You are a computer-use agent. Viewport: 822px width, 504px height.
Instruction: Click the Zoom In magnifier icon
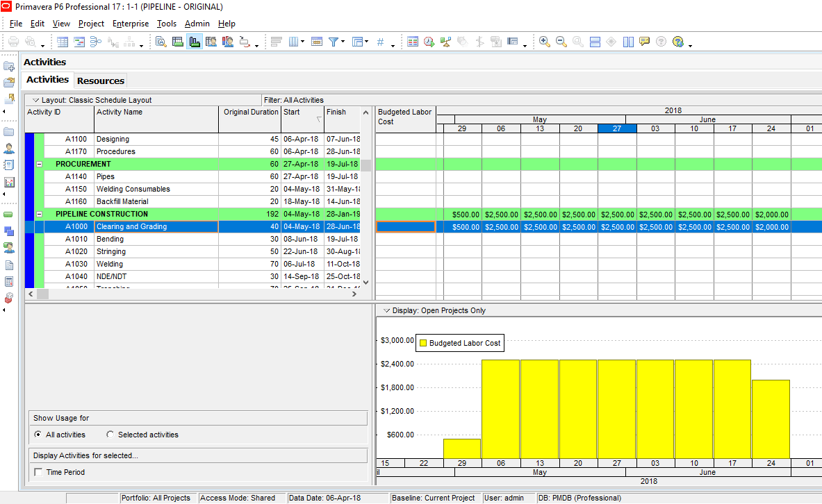(x=544, y=42)
